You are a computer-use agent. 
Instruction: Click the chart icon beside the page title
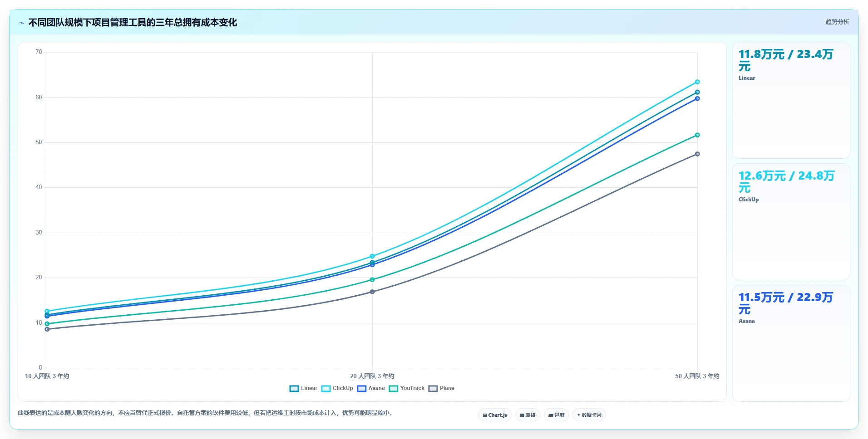tap(21, 23)
